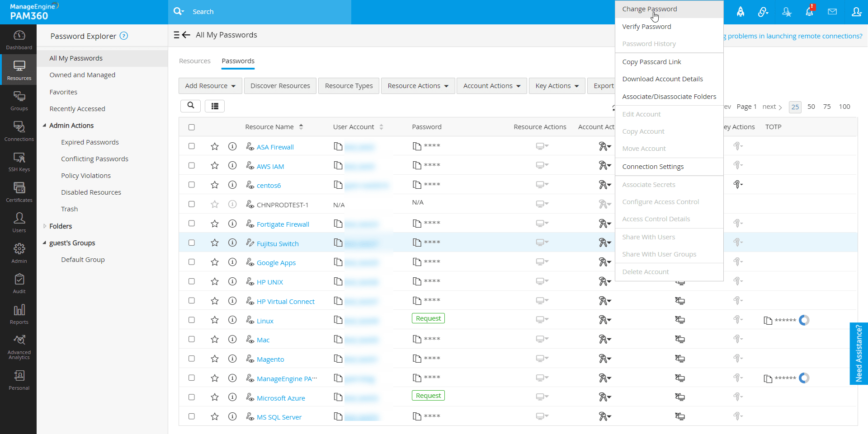Open Advanced Analytics section
This screenshot has width=868, height=434.
[x=19, y=347]
